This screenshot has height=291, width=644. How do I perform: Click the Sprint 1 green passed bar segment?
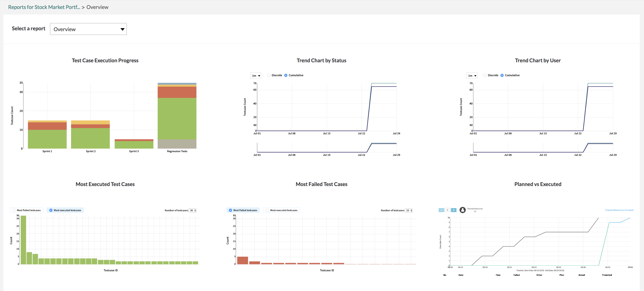[47, 139]
